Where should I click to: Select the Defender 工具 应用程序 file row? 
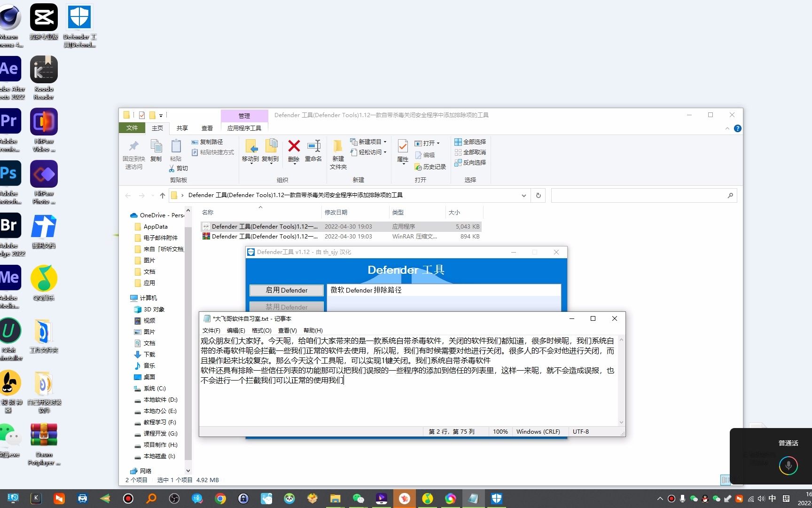click(x=341, y=226)
